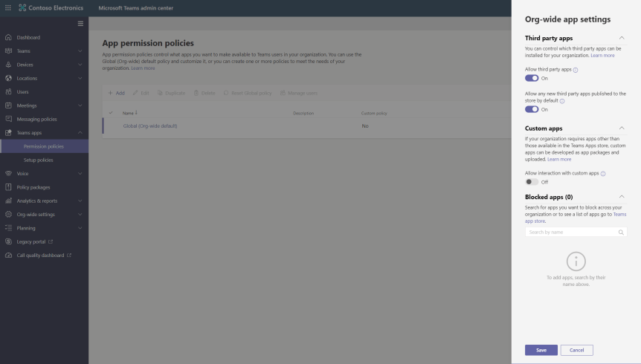Screen dimensions: 641x364
Task: Expand the Meetings menu in sidebar
Action: tap(80, 105)
